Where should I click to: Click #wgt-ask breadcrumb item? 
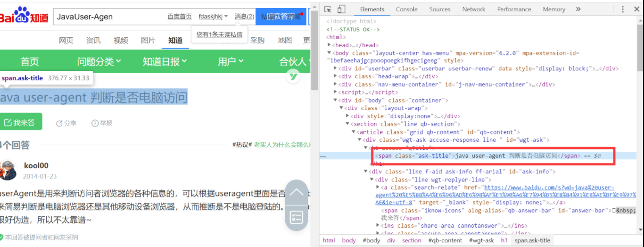481,240
